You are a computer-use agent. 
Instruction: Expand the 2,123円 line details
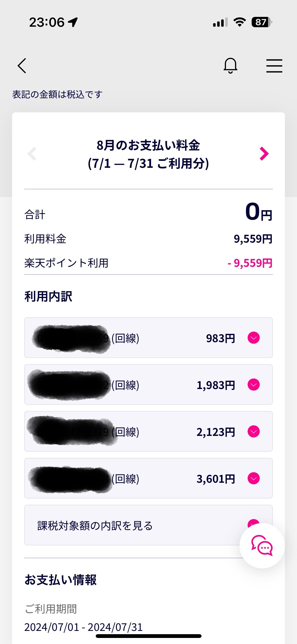point(253,432)
